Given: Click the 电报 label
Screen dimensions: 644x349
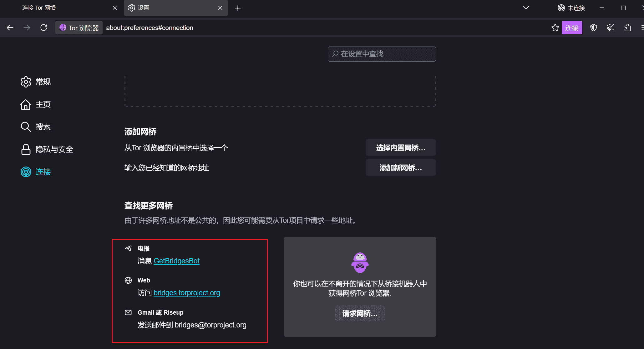Looking at the screenshot, I should click(x=144, y=248).
